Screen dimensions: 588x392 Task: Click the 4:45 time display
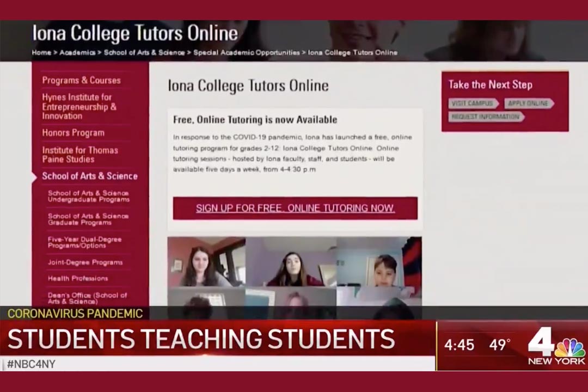459,345
